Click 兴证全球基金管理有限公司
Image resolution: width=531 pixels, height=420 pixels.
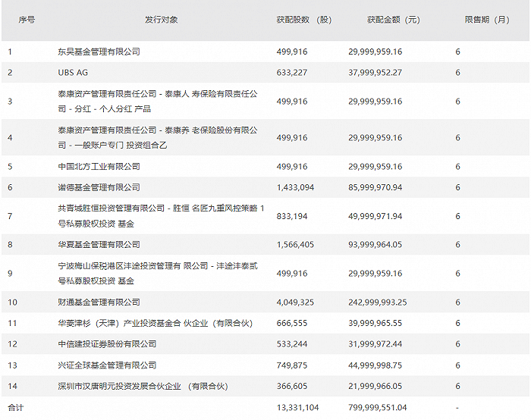(x=107, y=365)
